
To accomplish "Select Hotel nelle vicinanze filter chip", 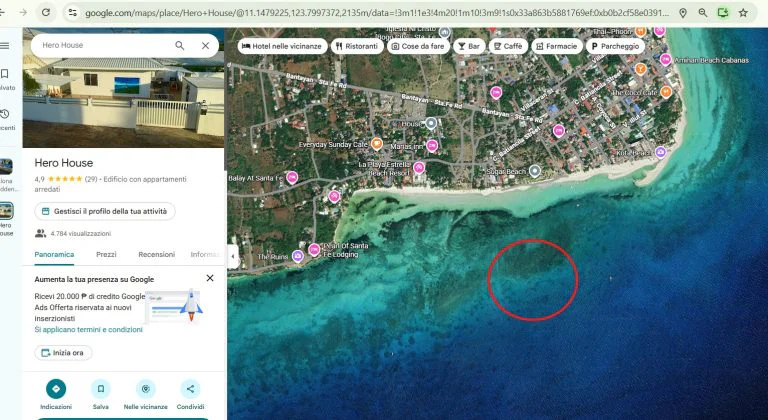I will coord(283,46).
